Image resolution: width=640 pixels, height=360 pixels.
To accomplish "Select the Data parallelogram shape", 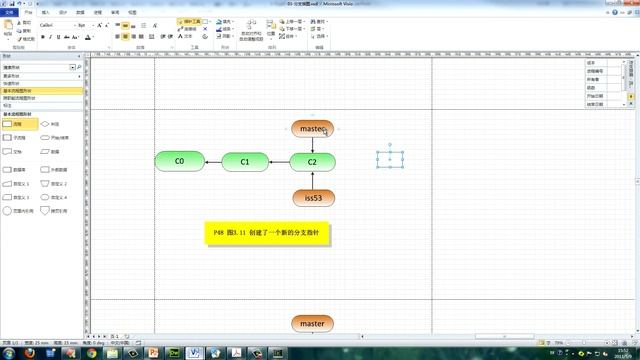I will (x=50, y=152).
